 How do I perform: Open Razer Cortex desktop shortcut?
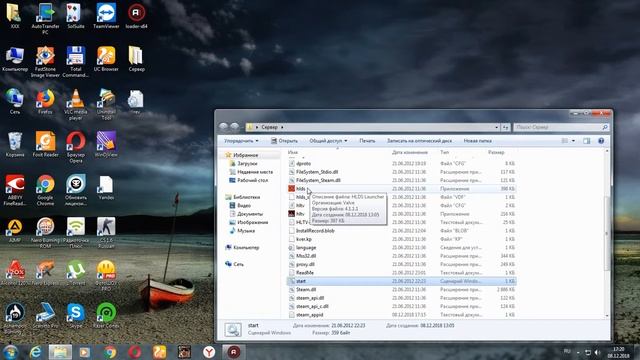[106, 316]
